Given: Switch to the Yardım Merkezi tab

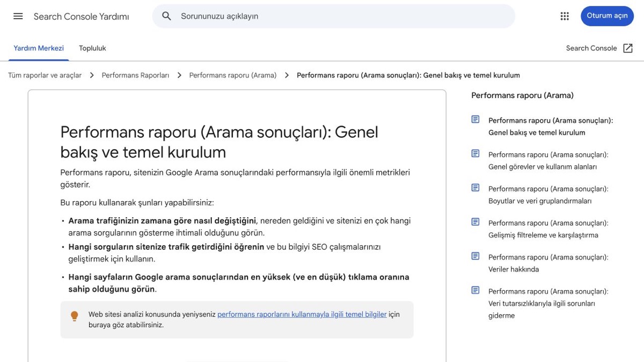Looking at the screenshot, I should tap(39, 48).
